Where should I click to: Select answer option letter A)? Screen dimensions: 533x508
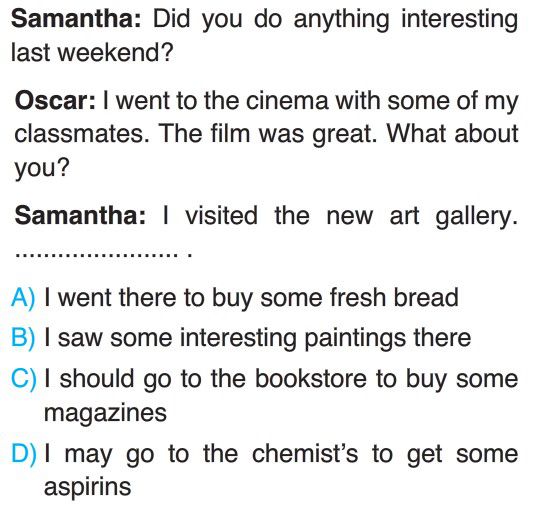[23, 298]
